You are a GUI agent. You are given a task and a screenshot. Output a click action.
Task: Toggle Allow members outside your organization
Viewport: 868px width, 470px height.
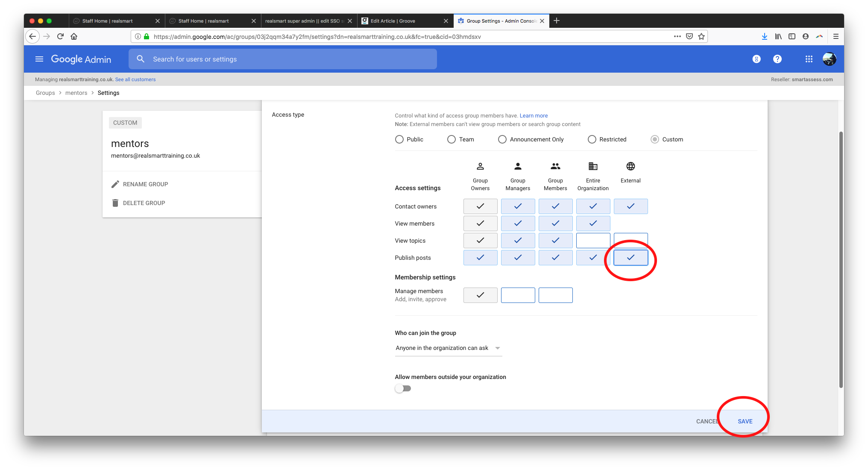click(403, 388)
